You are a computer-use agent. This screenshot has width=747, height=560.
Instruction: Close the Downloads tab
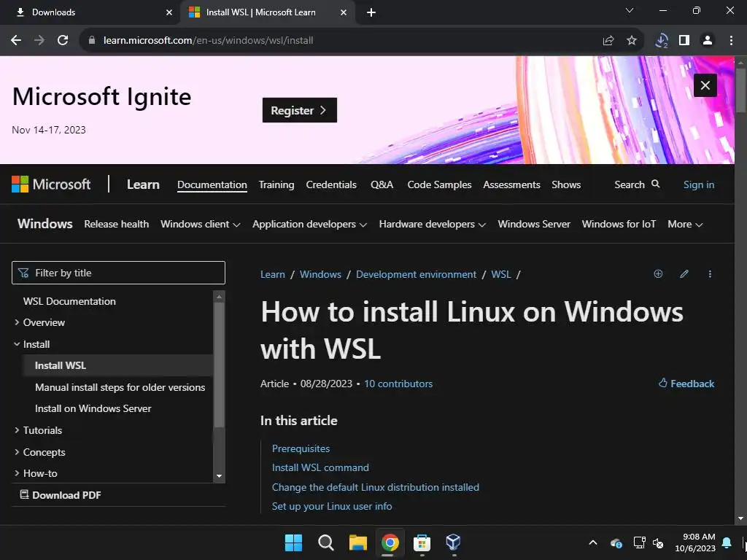coord(169,12)
